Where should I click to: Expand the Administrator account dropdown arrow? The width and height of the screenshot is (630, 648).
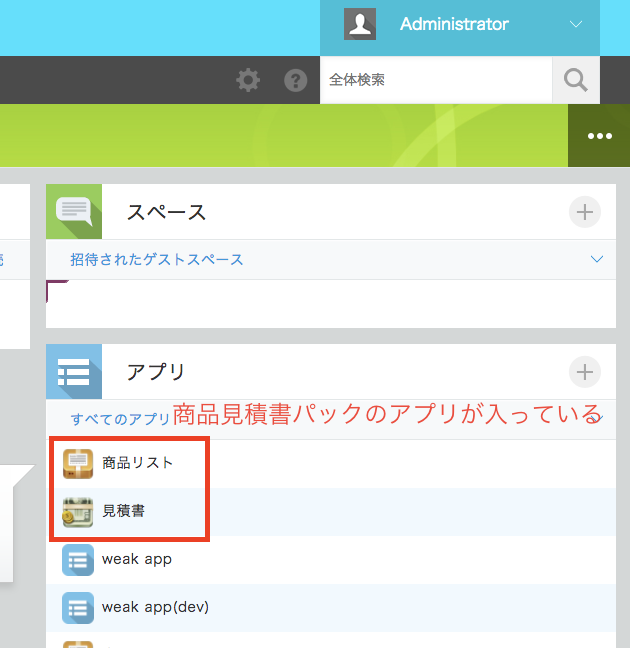pyautogui.click(x=576, y=24)
